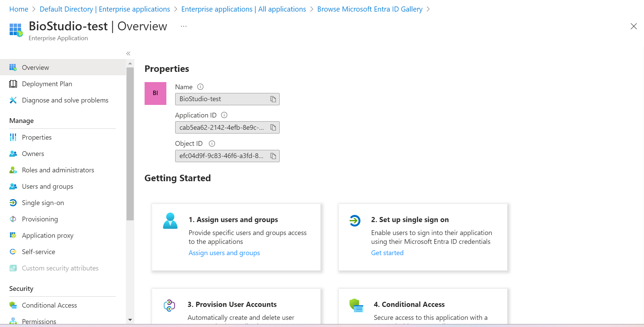The height and width of the screenshot is (327, 644).
Task: Click the Single sign-on arrow icon in sidebar
Action: pyautogui.click(x=13, y=203)
